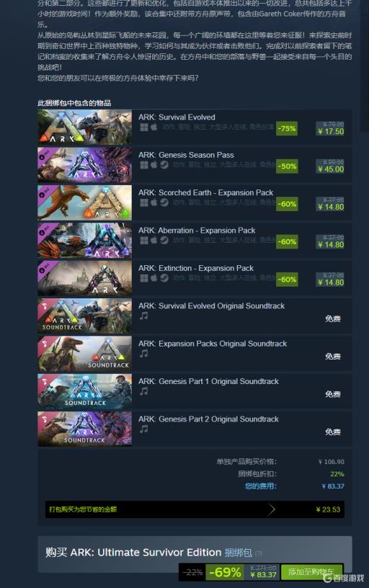This screenshot has height=588, width=369.
Task: Open Genesis Part 1 Original Soundtrack title
Action: click(x=208, y=381)
